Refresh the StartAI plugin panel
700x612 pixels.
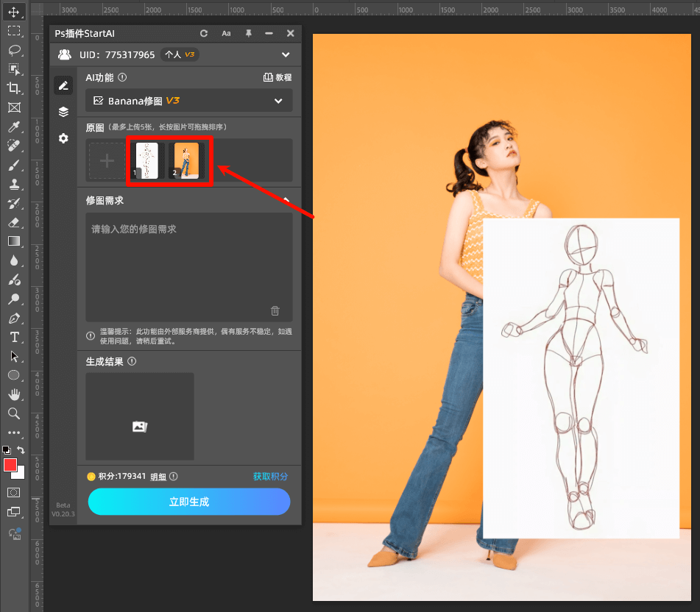[204, 33]
